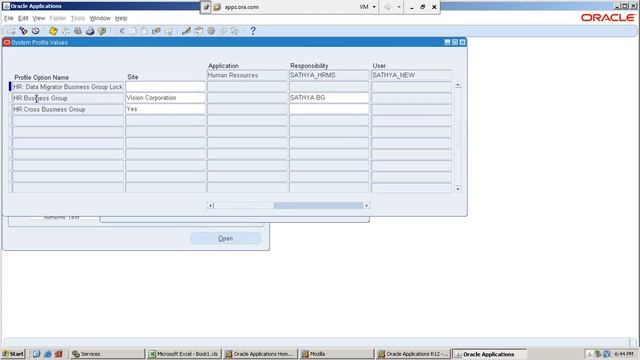640x360 pixels.
Task: Click the Open button in the Navigator window
Action: point(226,238)
